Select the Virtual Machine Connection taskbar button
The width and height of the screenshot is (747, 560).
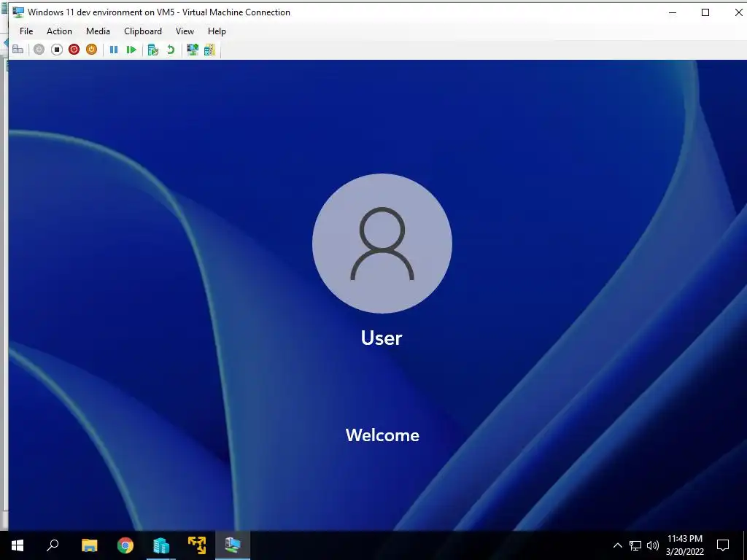tap(233, 545)
